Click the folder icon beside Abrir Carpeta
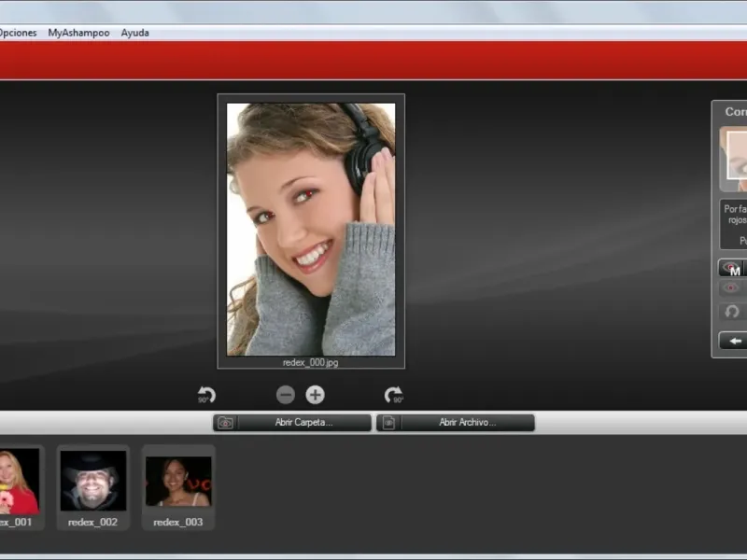747x560 pixels. tap(225, 423)
